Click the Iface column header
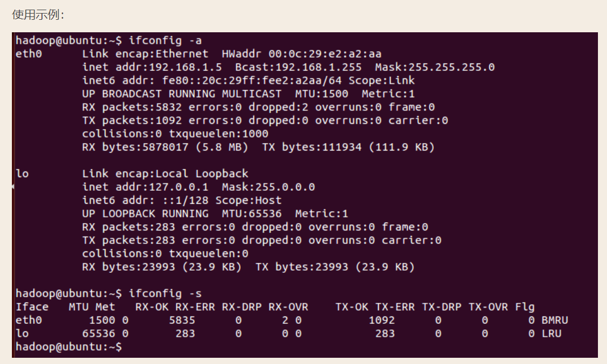The image size is (607, 364). pyautogui.click(x=32, y=307)
